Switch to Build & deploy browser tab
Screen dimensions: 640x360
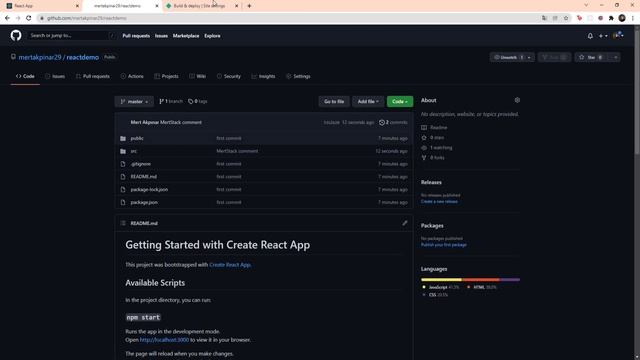click(x=202, y=6)
